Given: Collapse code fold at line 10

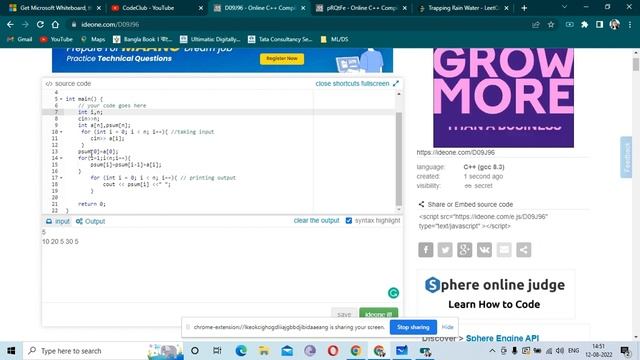Looking at the screenshot, I should pyautogui.click(x=61, y=132).
